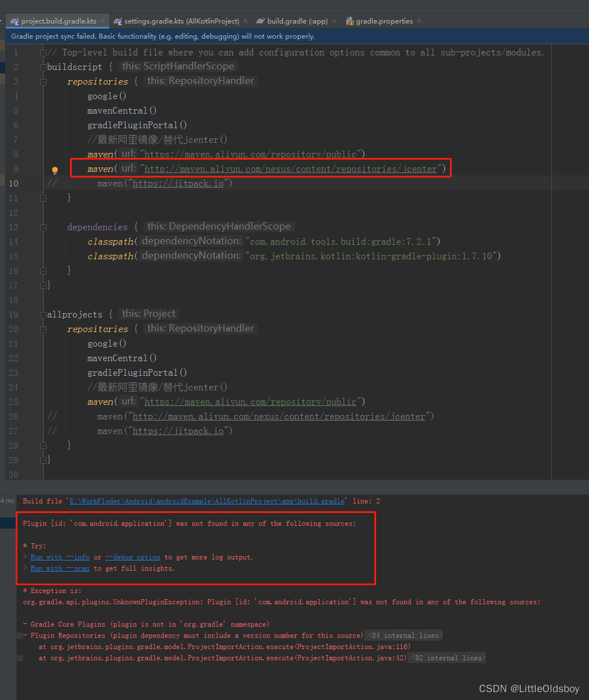Switch to the gradle.properties tab
589x700 pixels.
[384, 21]
